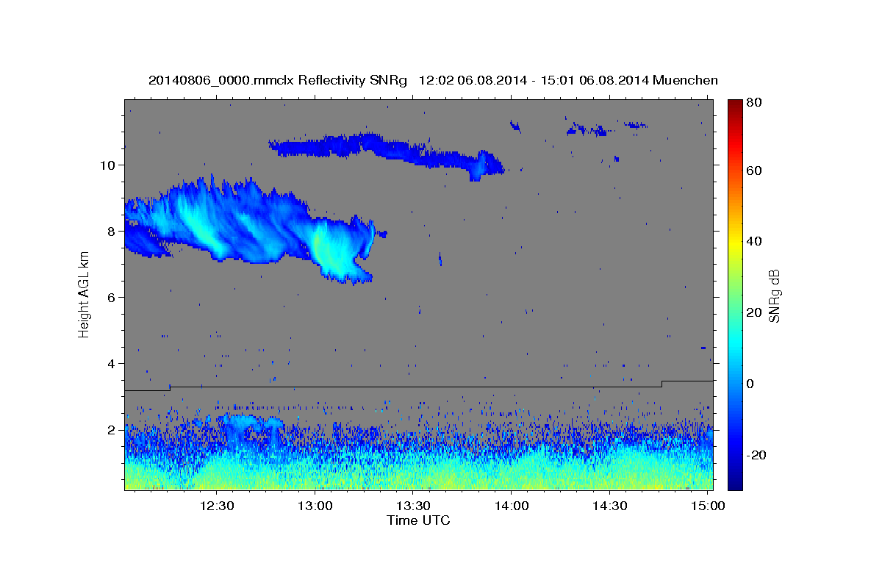Click the colorbar value 0
The width and height of the screenshot is (882, 588).
pos(750,384)
